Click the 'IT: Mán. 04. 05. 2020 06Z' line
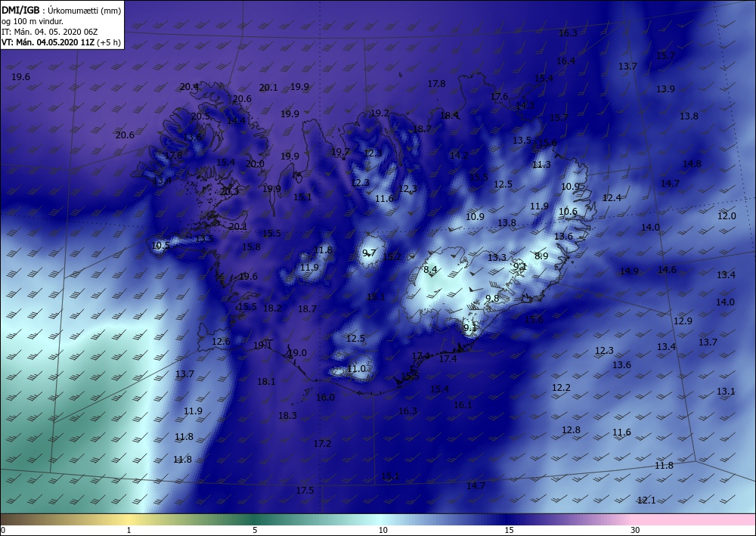 pos(49,32)
